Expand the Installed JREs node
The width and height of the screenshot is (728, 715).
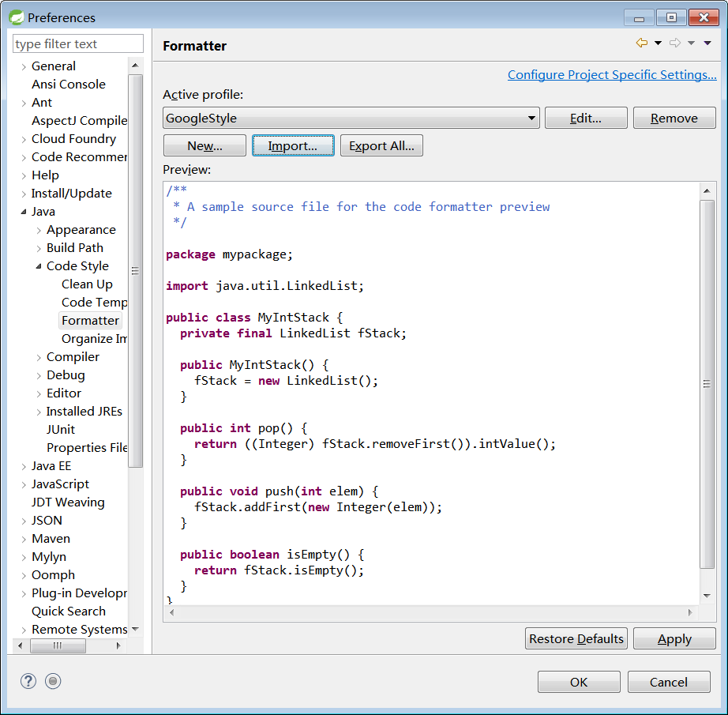coord(39,412)
